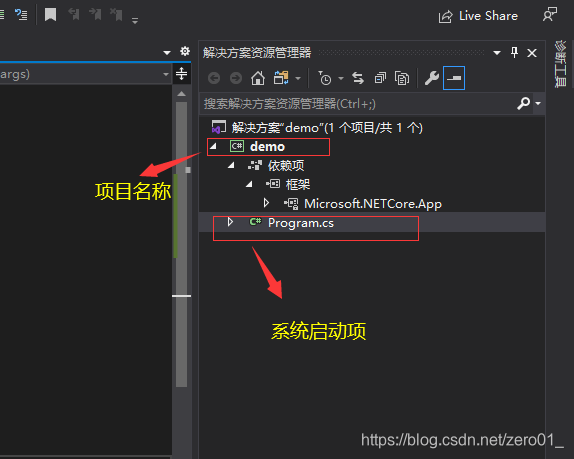The width and height of the screenshot is (574, 459).
Task: Switch between solution and folder views icon
Action: click(281, 78)
